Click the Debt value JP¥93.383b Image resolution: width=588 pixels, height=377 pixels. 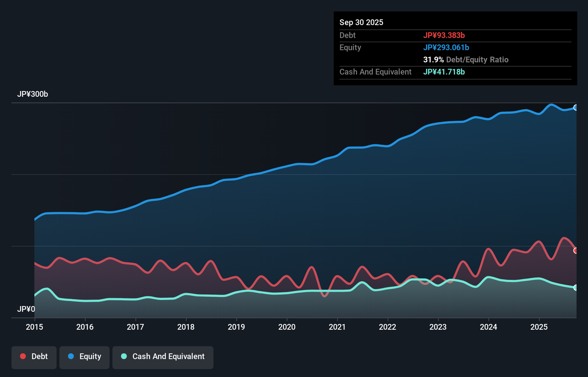pyautogui.click(x=444, y=35)
